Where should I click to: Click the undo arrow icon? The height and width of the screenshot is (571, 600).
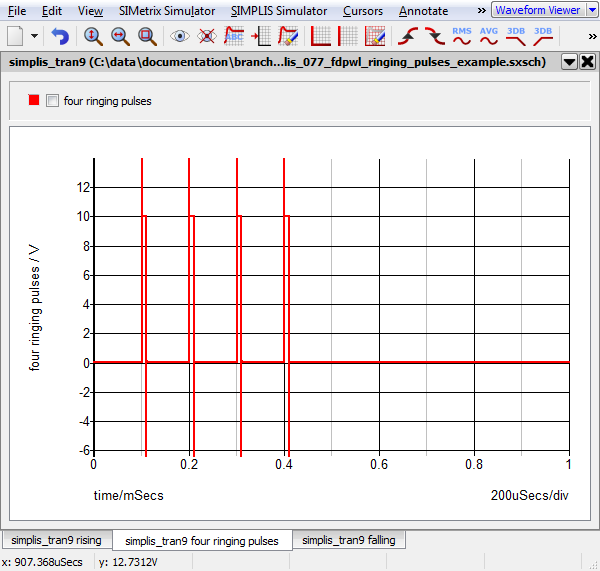tap(60, 36)
